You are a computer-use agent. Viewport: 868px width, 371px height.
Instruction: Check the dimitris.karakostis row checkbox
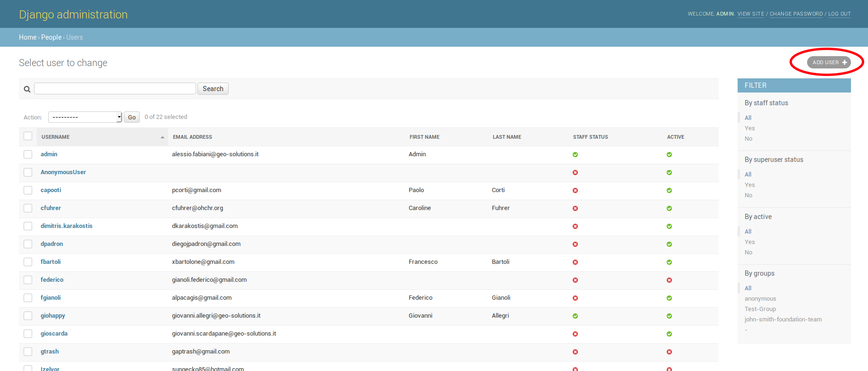(28, 226)
